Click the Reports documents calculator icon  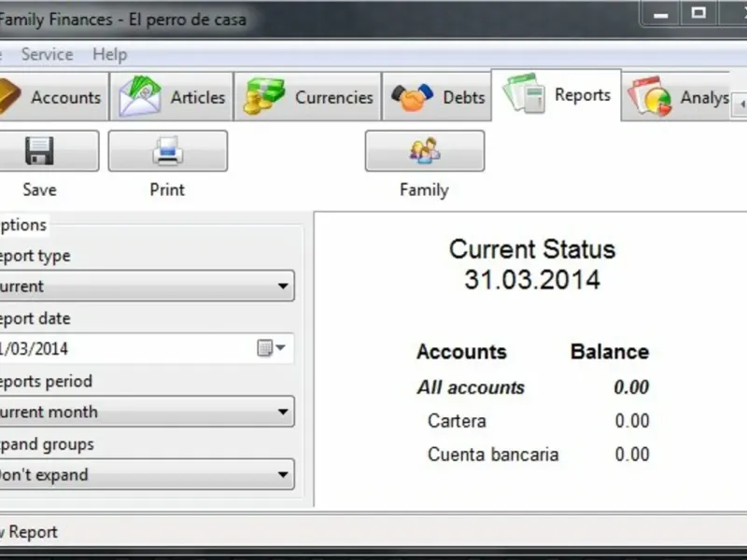pyautogui.click(x=524, y=93)
